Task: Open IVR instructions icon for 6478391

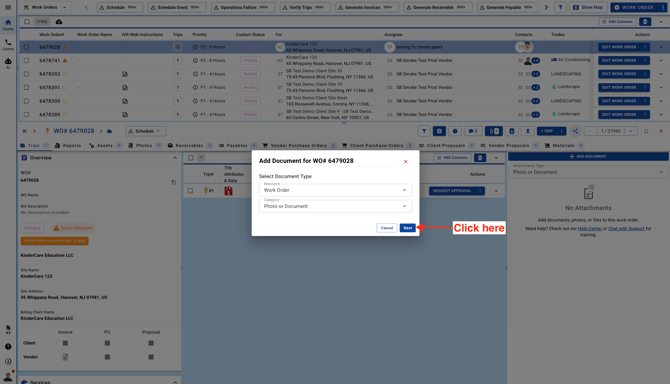Action: (125, 88)
